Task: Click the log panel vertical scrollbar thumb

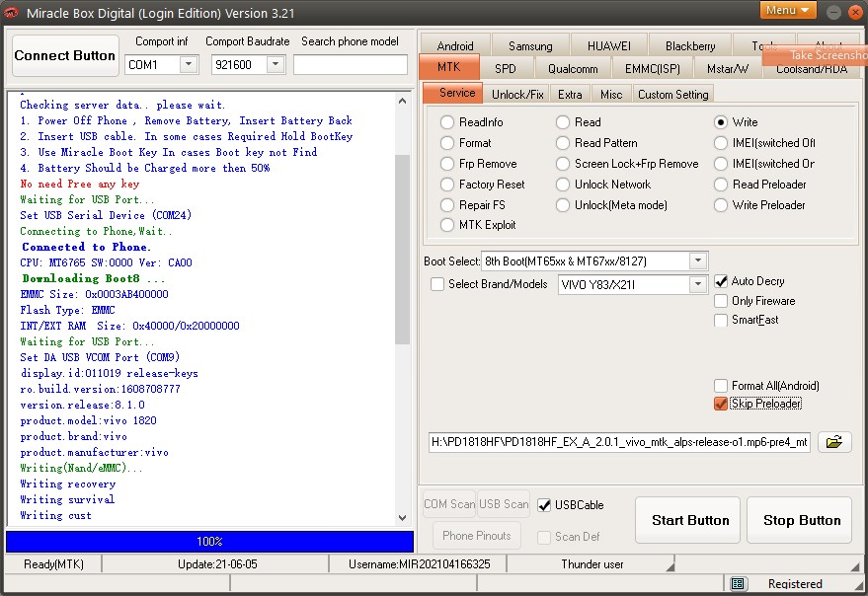Action: tap(403, 249)
